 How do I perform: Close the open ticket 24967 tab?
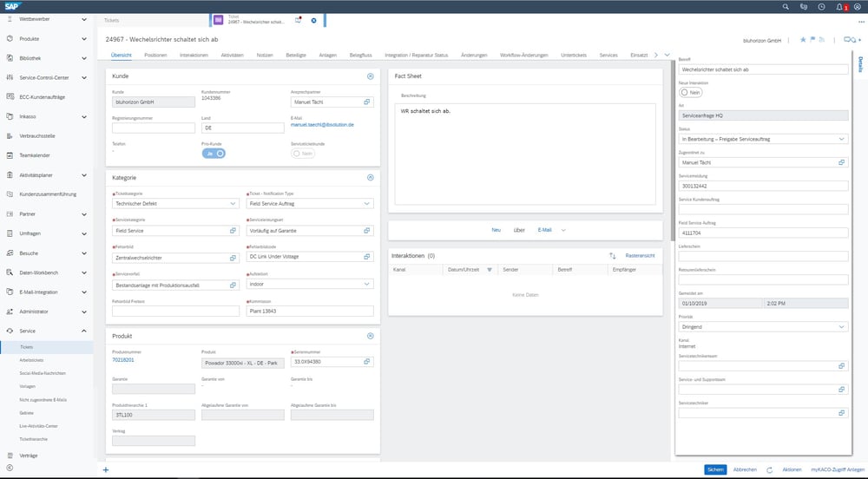click(x=313, y=21)
